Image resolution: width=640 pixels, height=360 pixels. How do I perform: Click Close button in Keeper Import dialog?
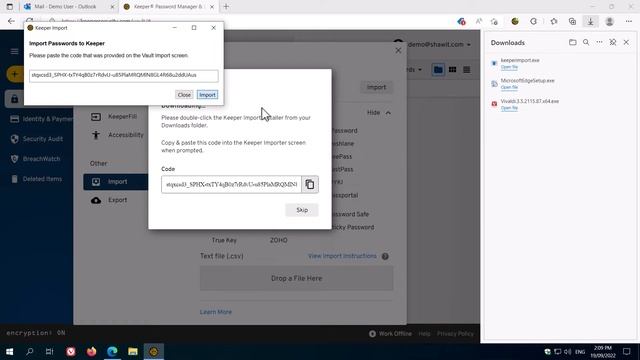[184, 95]
